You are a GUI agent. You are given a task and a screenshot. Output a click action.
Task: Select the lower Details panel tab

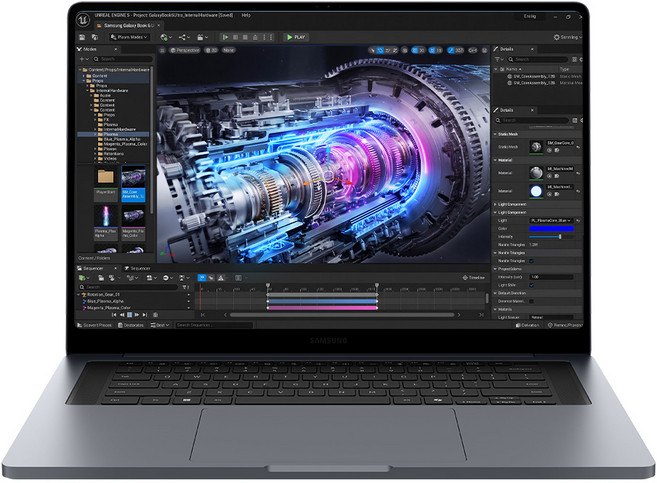(x=515, y=110)
